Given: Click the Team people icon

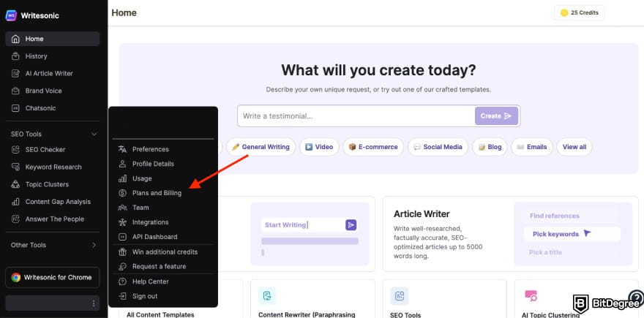Looking at the screenshot, I should pos(122,208).
